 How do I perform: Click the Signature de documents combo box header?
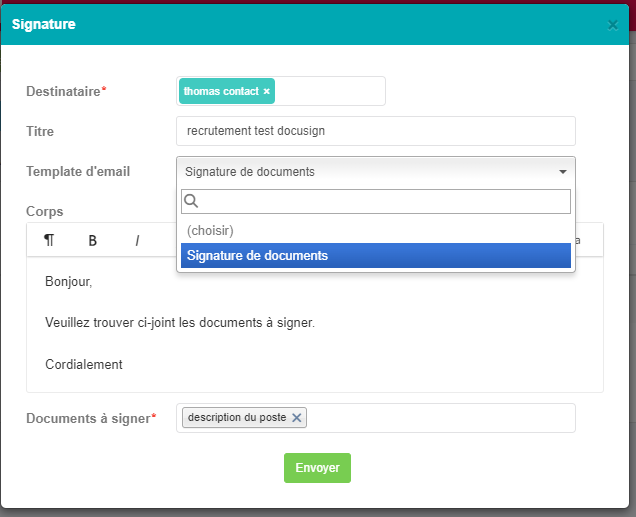[x=376, y=172]
